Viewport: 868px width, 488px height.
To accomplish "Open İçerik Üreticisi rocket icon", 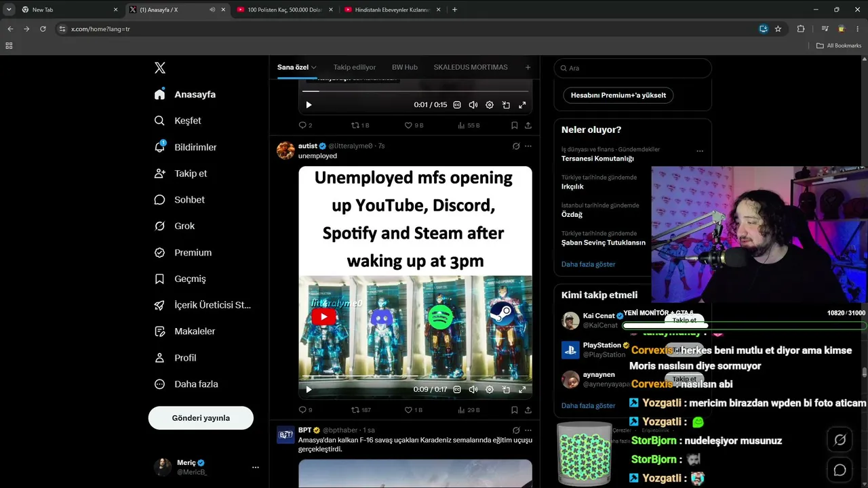I will click(x=160, y=305).
